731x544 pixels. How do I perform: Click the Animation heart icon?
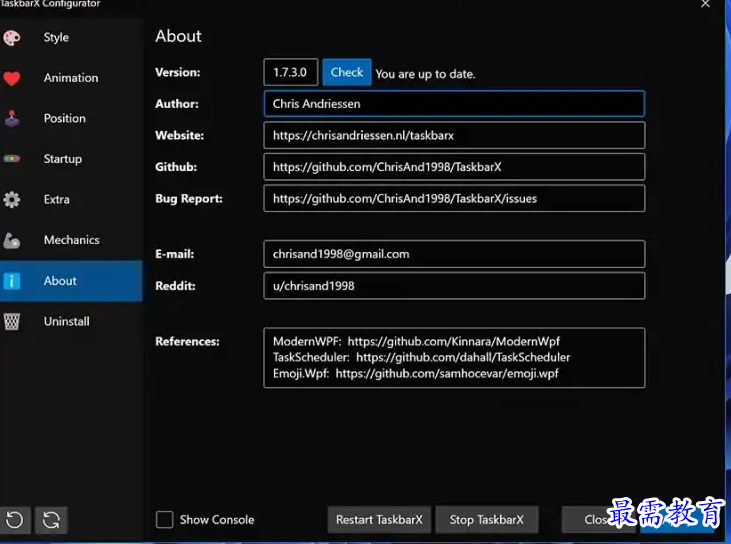pyautogui.click(x=12, y=78)
